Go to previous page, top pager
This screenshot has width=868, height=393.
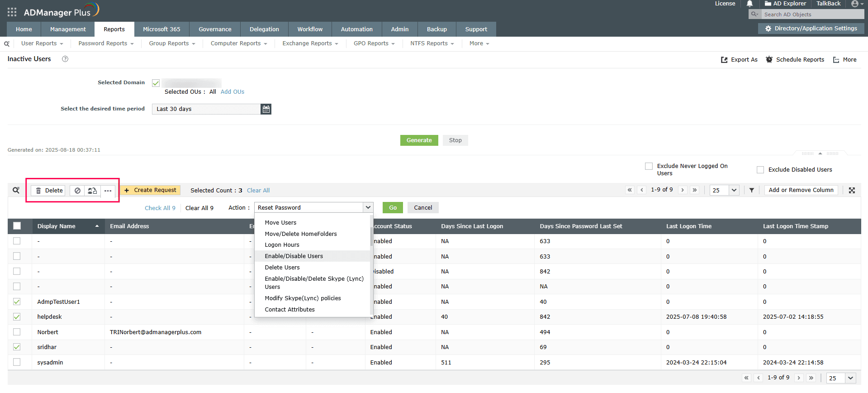point(642,190)
